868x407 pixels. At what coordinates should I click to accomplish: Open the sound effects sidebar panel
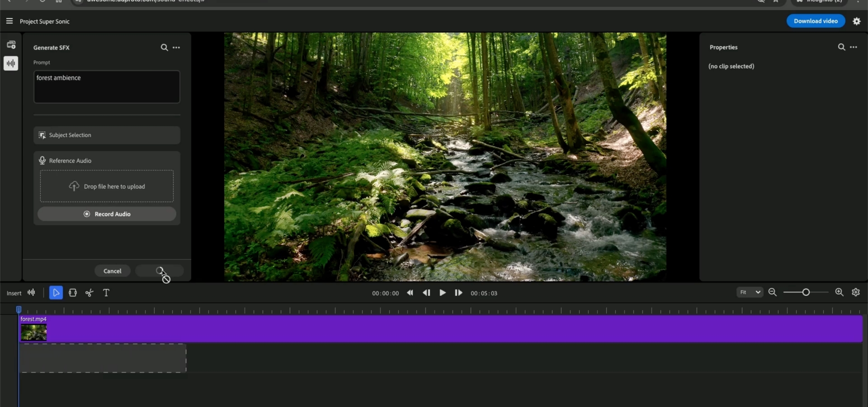click(x=11, y=63)
